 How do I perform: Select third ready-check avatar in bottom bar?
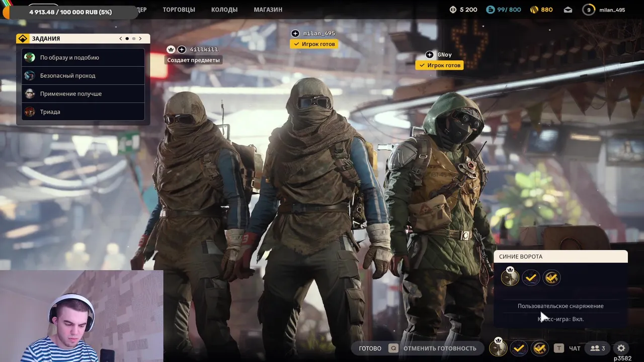[x=540, y=348]
